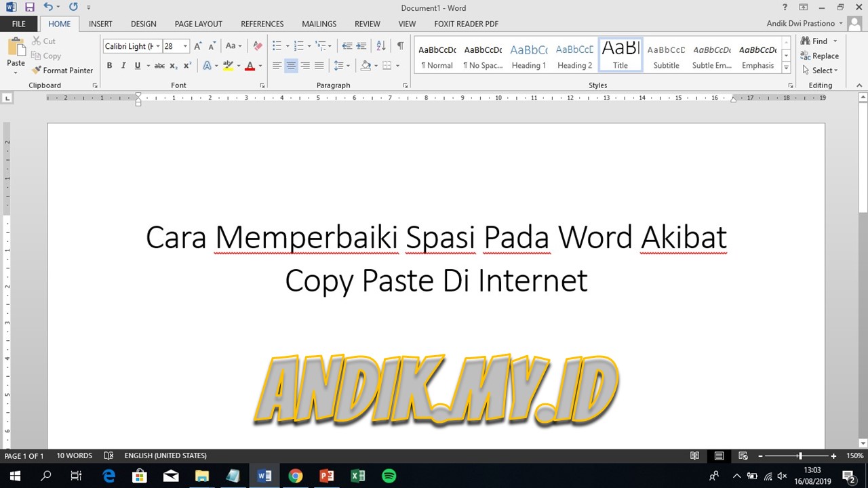Switch to Read Mode view icon
This screenshot has height=488, width=868.
pos(694,456)
